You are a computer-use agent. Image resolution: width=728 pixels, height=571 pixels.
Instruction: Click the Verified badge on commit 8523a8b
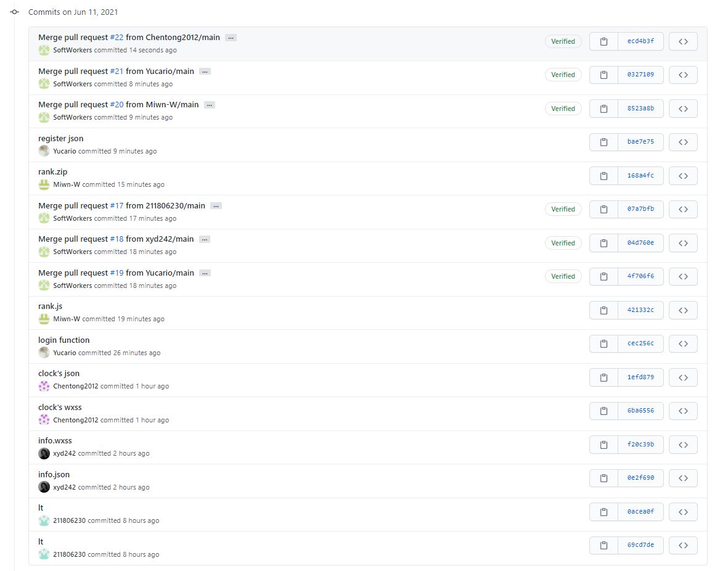coord(563,109)
